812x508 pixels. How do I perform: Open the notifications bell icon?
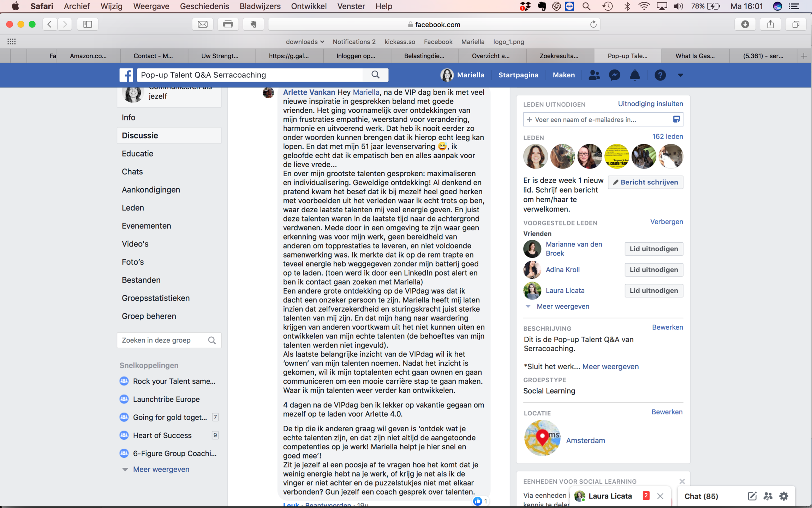pos(635,75)
